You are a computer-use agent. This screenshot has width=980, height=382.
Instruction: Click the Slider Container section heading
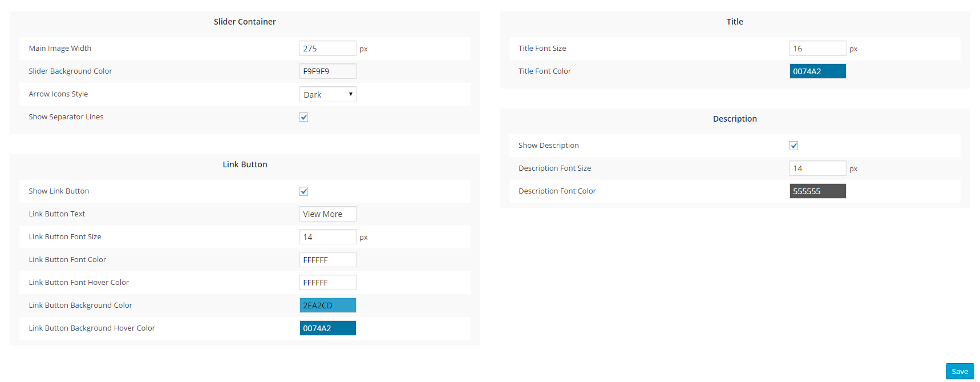click(x=245, y=22)
